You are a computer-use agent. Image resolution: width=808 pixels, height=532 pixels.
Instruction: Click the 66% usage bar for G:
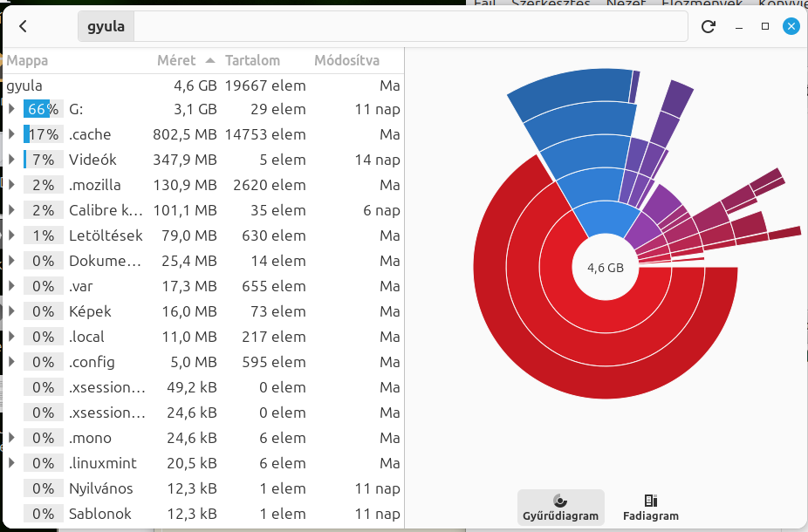[43, 109]
